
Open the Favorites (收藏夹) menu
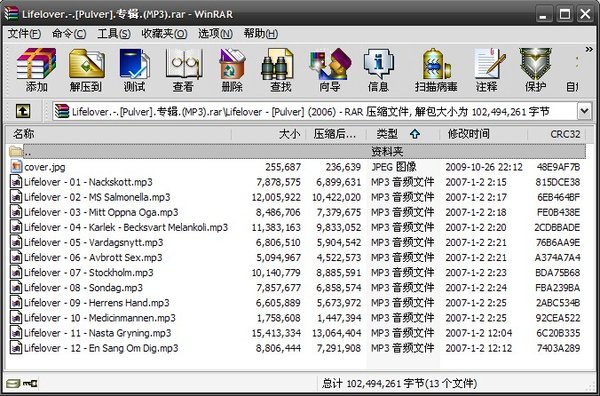point(164,34)
